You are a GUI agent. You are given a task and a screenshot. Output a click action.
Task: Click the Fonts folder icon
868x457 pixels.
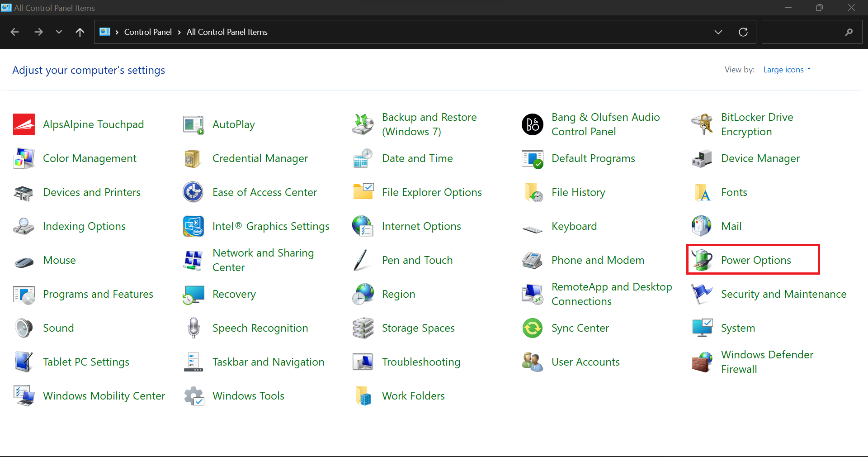(702, 192)
